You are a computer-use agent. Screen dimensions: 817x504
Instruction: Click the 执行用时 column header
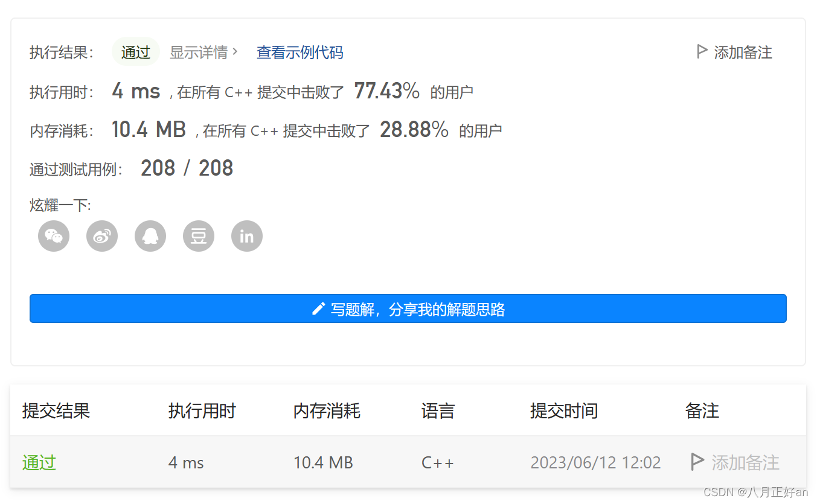pos(202,411)
